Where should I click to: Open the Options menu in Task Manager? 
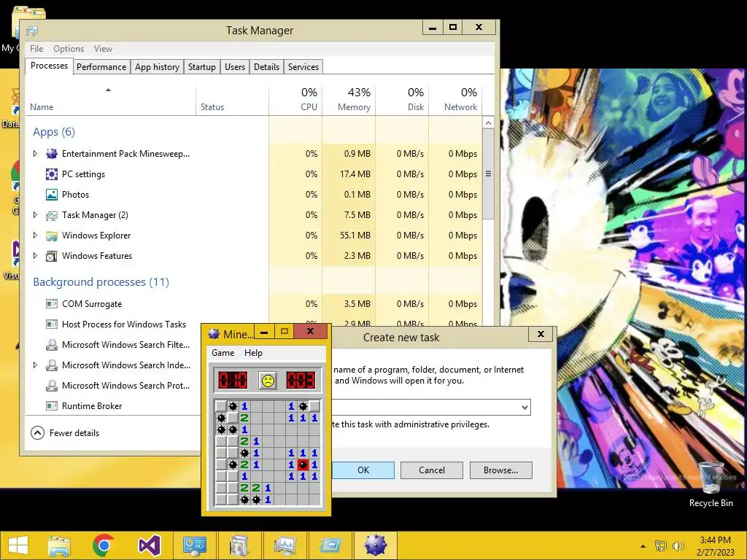(68, 49)
